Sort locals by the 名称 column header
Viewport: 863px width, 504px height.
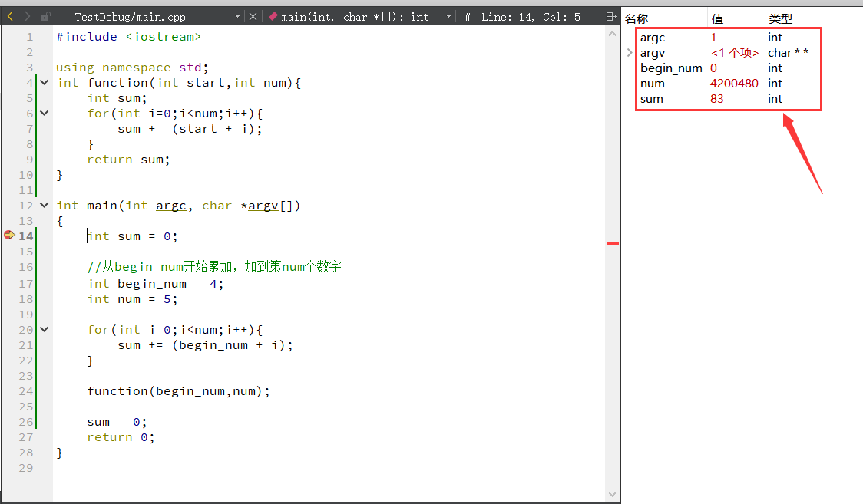coord(637,18)
